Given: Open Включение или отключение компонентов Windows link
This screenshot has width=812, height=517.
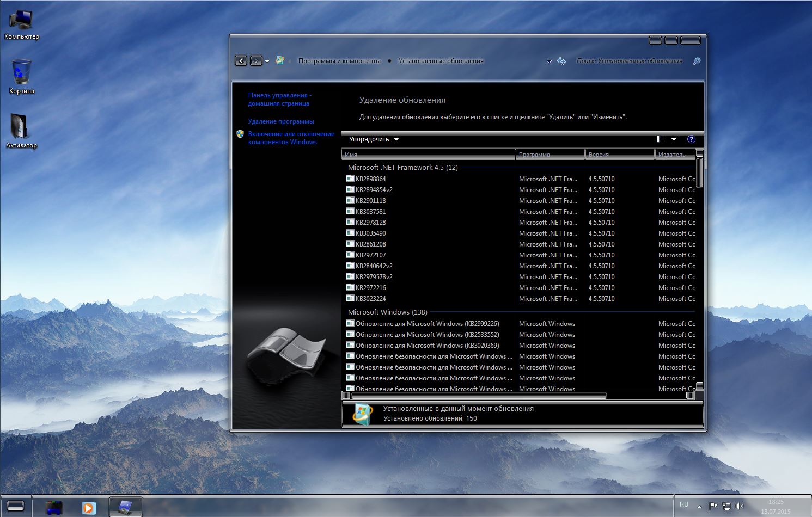Looking at the screenshot, I should tap(291, 138).
